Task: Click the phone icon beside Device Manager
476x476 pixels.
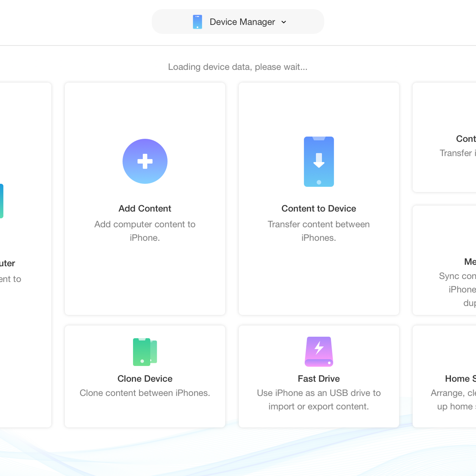Action: point(197,22)
